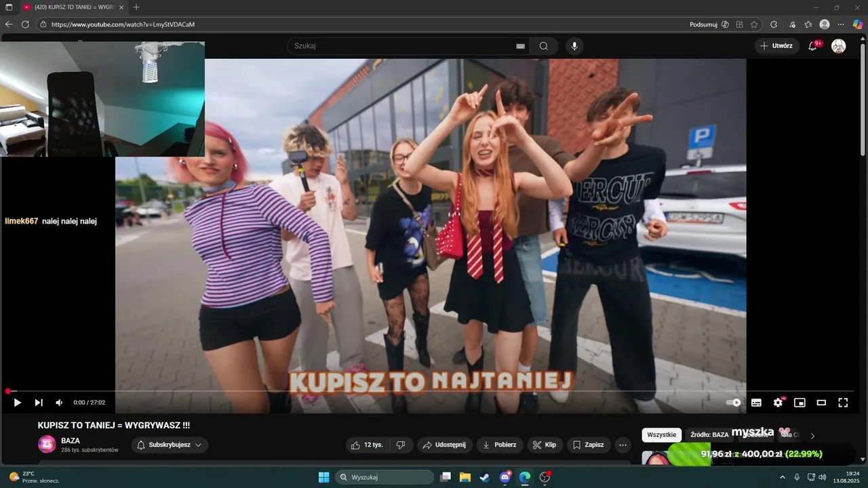Screen dimensions: 868x488
Task: Select the Źródło: BAZA filter chip
Action: tap(709, 435)
